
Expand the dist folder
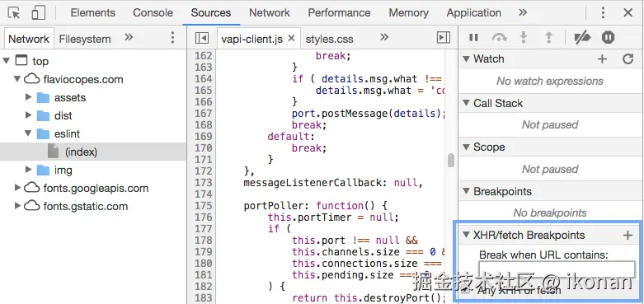pyautogui.click(x=28, y=115)
